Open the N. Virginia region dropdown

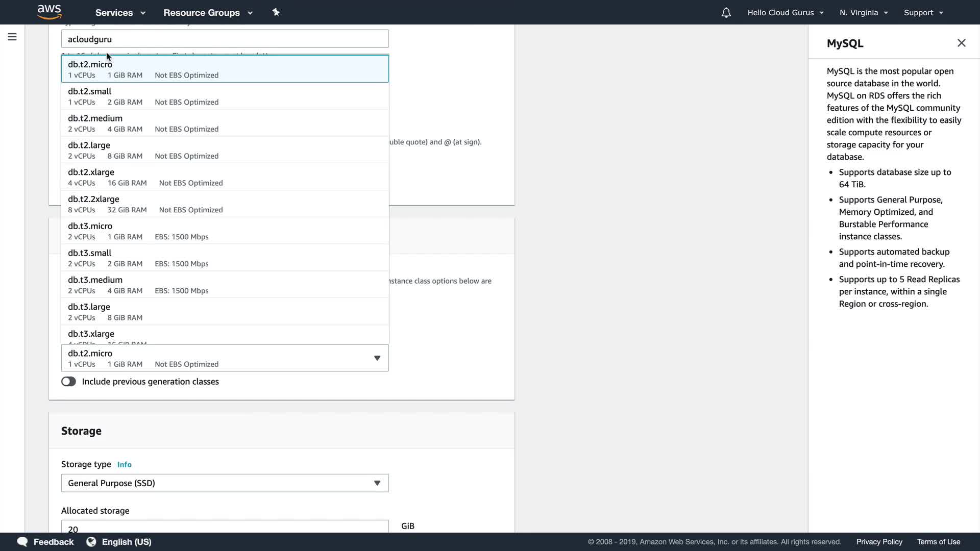(x=864, y=13)
